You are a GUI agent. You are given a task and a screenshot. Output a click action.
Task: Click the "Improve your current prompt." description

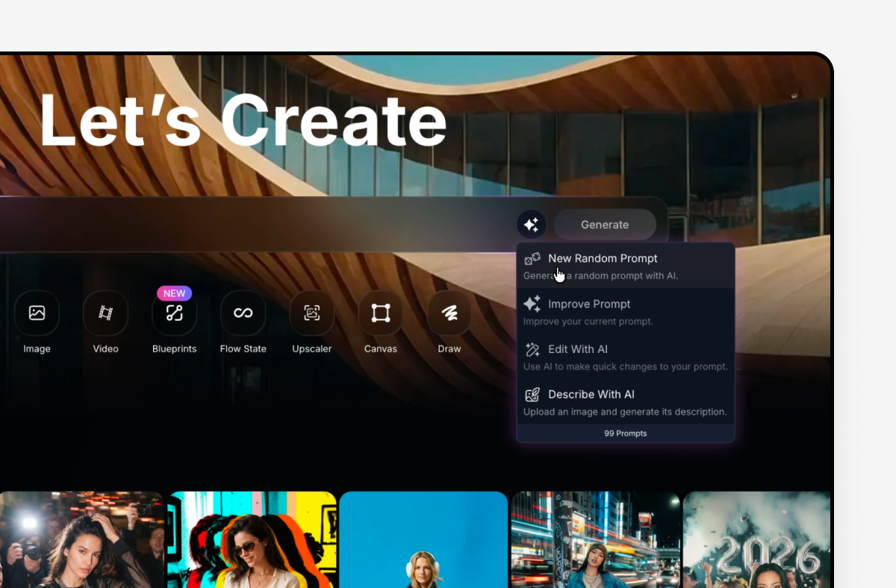[588, 322]
